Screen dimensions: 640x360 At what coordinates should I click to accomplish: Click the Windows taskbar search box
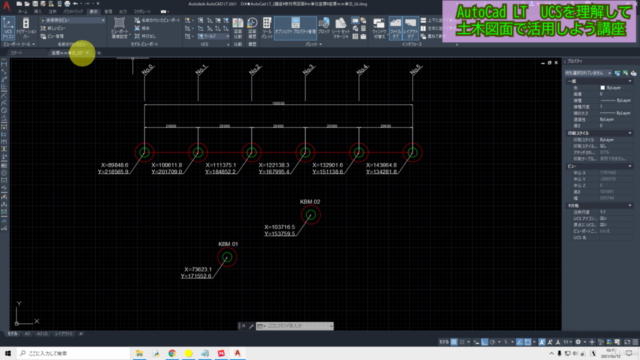(72, 353)
